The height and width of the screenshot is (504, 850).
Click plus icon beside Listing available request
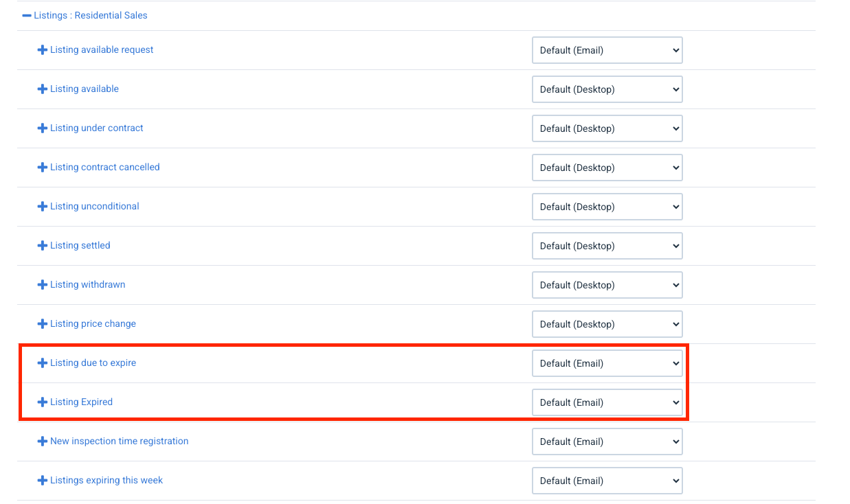point(42,50)
